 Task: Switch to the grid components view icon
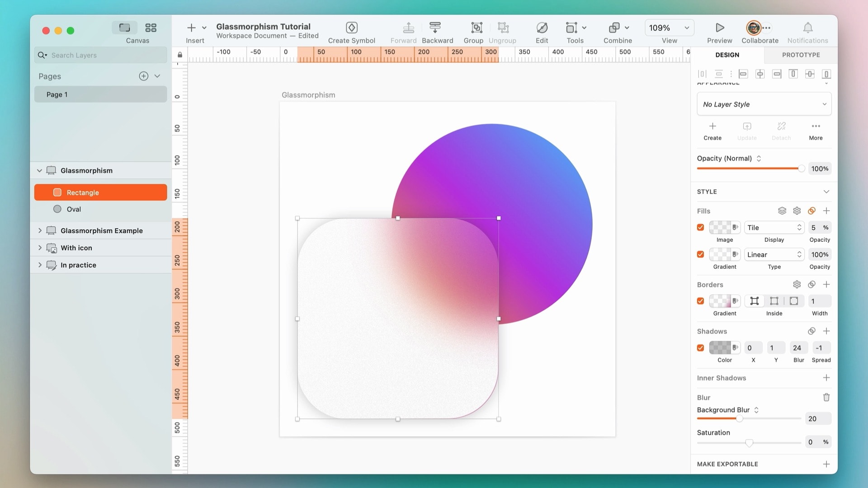tap(151, 28)
